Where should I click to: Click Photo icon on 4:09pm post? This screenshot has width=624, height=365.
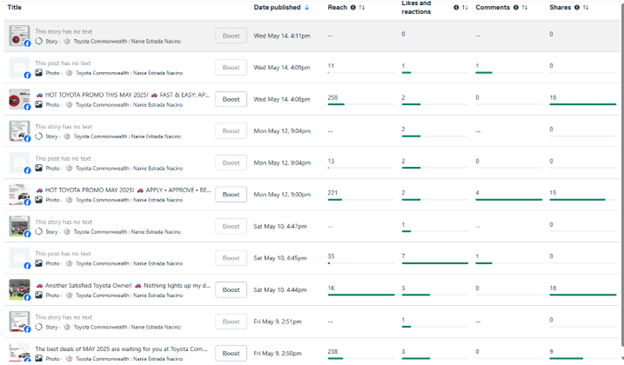click(x=39, y=72)
